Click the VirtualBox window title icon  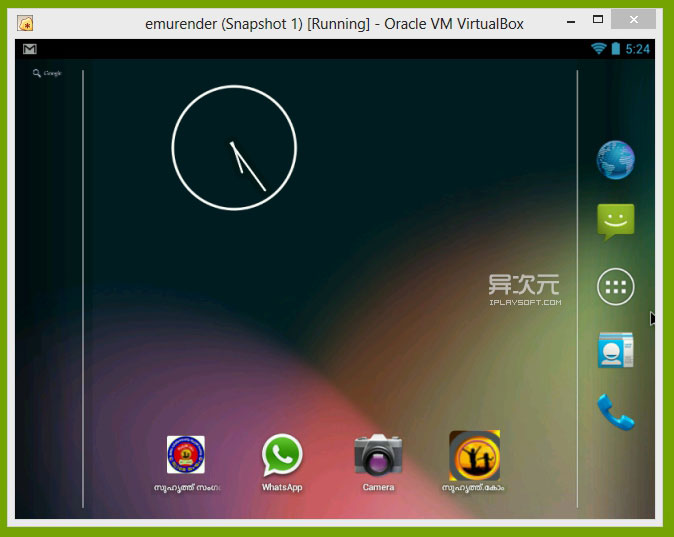coord(25,23)
